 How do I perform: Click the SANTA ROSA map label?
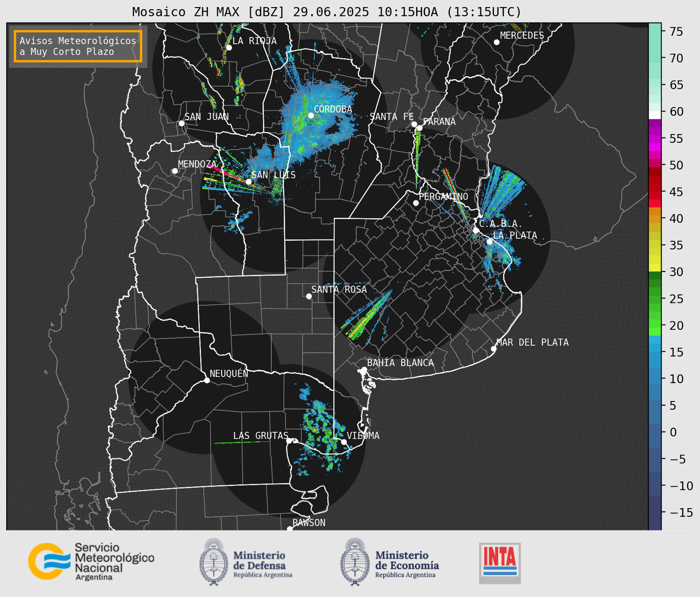pos(339,289)
